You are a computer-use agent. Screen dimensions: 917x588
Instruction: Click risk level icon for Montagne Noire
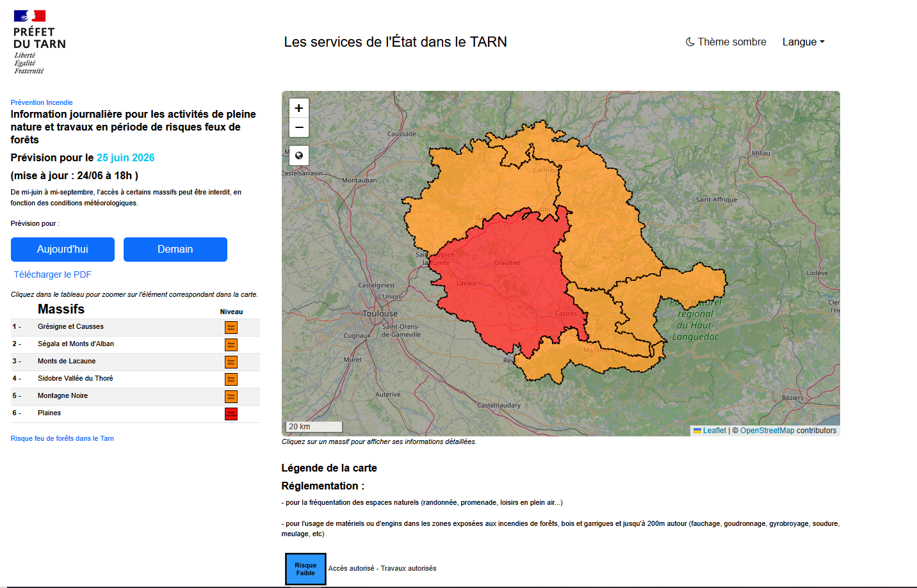pos(231,397)
